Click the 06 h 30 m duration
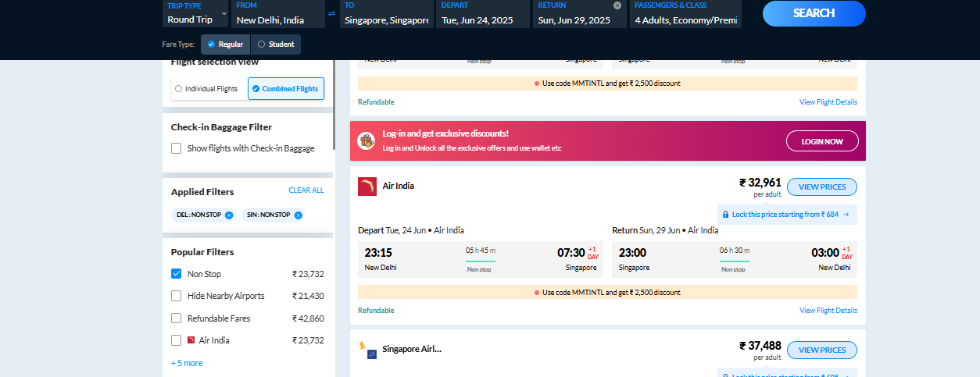Image resolution: width=980 pixels, height=377 pixels. (x=735, y=250)
